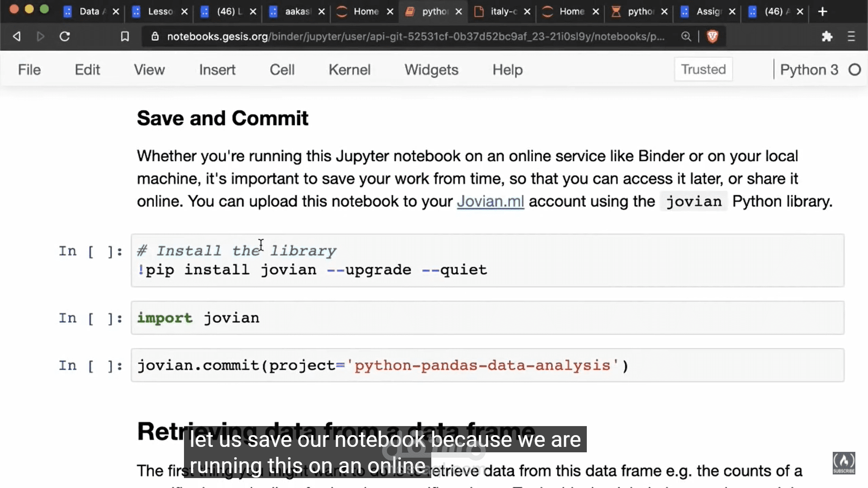Click the kernel status circle indicator

click(x=854, y=70)
